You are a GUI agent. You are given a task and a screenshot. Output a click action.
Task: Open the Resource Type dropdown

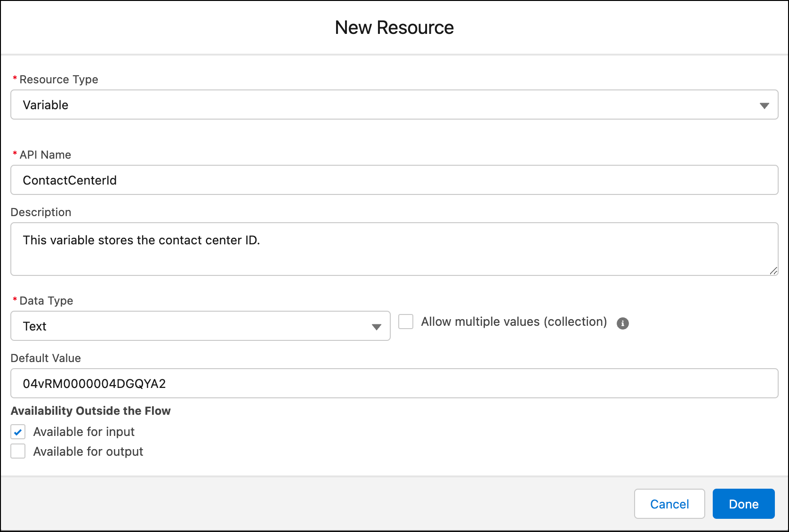(x=394, y=105)
